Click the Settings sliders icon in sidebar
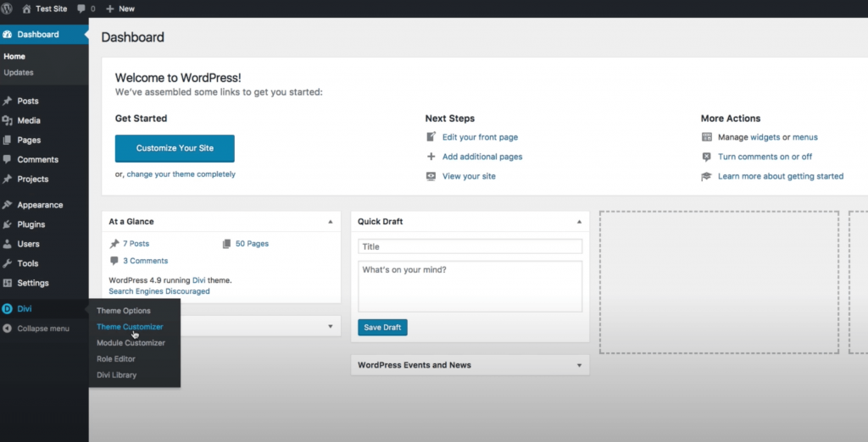Image resolution: width=868 pixels, height=442 pixels. pyautogui.click(x=7, y=283)
